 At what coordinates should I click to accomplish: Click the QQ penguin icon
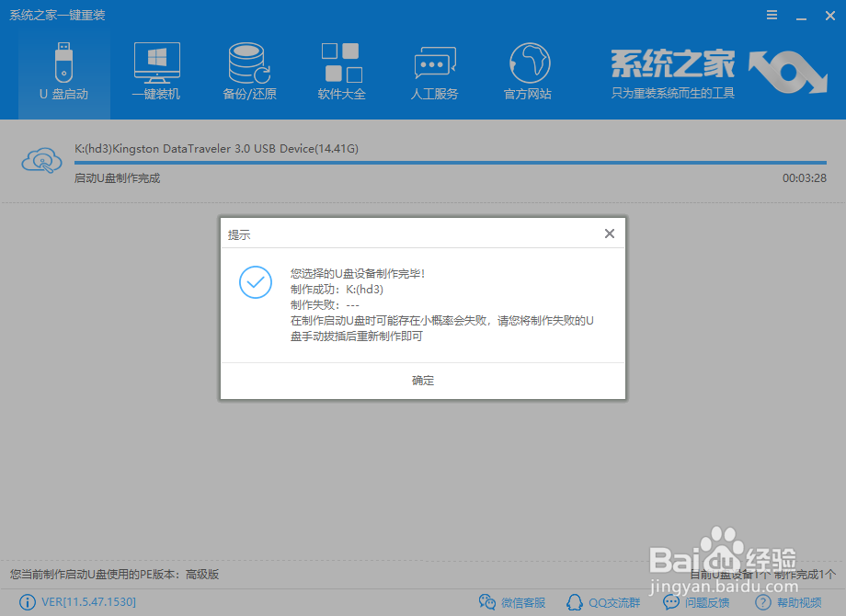coord(575,602)
